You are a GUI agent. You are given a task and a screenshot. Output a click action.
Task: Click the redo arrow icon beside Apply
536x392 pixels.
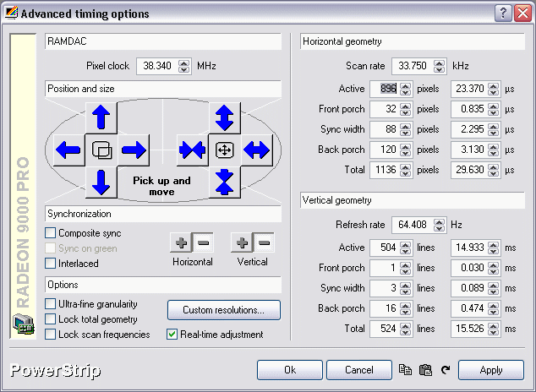coord(445,370)
